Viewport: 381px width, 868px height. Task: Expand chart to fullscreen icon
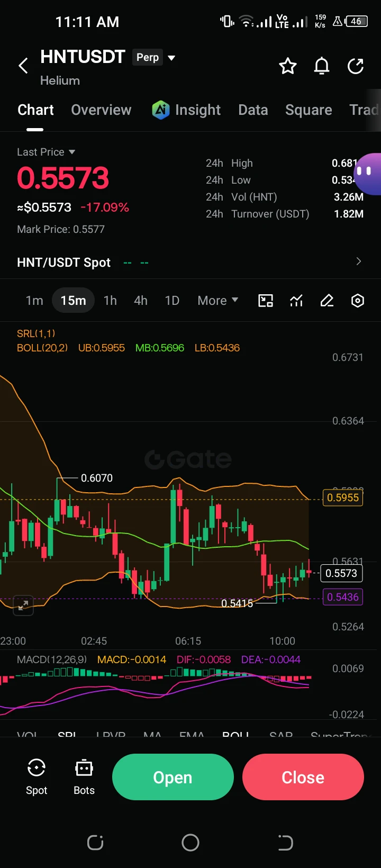tap(23, 605)
